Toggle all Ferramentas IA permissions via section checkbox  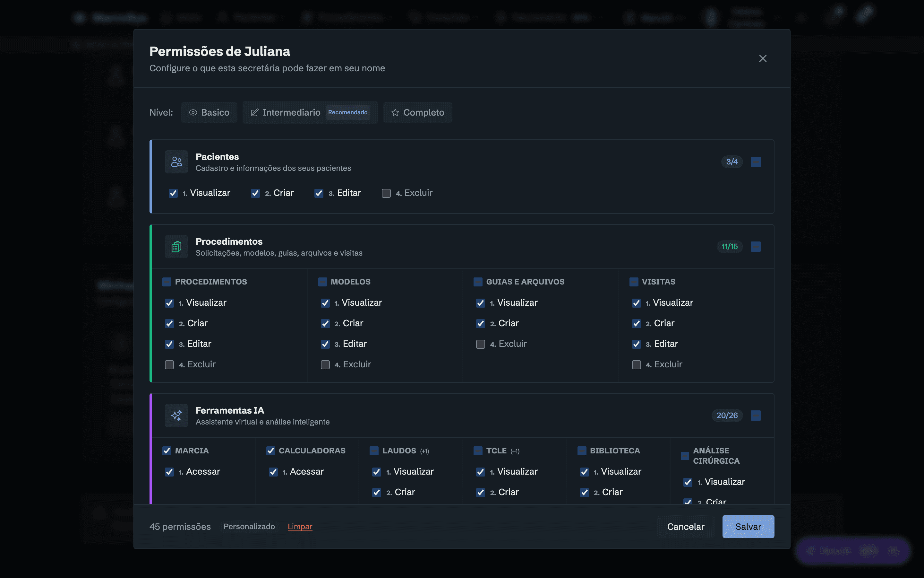point(756,416)
